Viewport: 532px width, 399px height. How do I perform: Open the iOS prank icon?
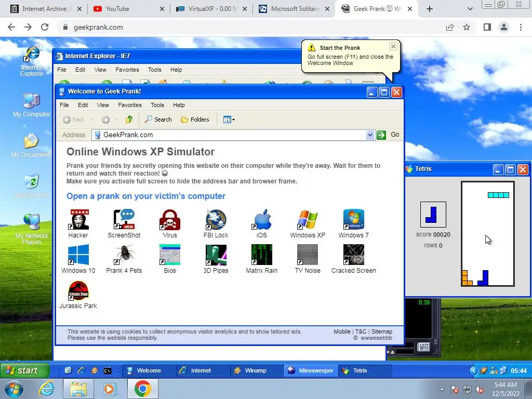point(262,220)
